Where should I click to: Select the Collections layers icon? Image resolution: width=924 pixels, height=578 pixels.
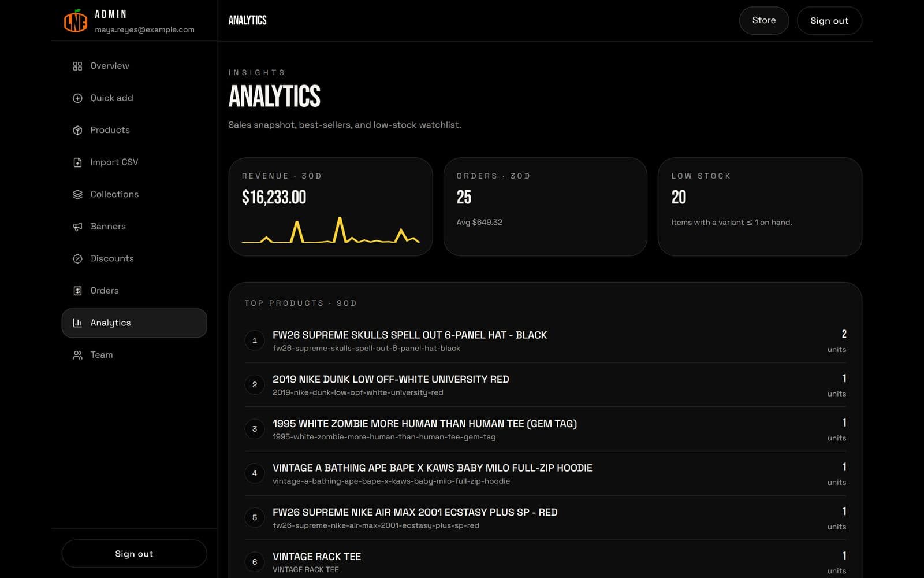[x=77, y=194]
